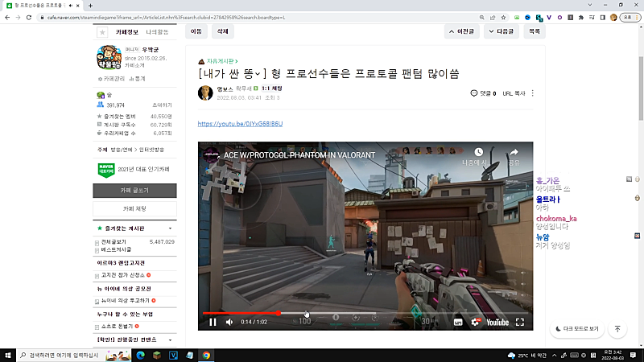Click the 목록 list button
Viewport: 644px width, 362px height.
(x=535, y=31)
